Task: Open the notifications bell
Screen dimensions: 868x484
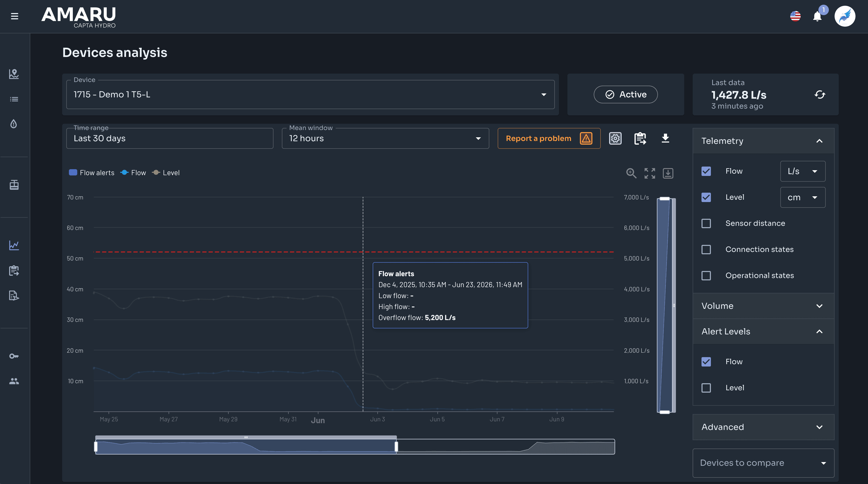Action: pos(817,16)
